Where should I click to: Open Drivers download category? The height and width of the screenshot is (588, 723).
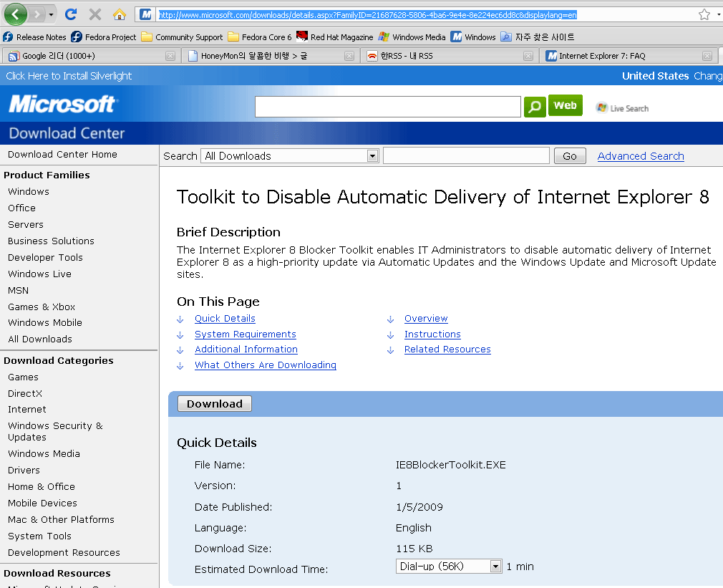[24, 471]
